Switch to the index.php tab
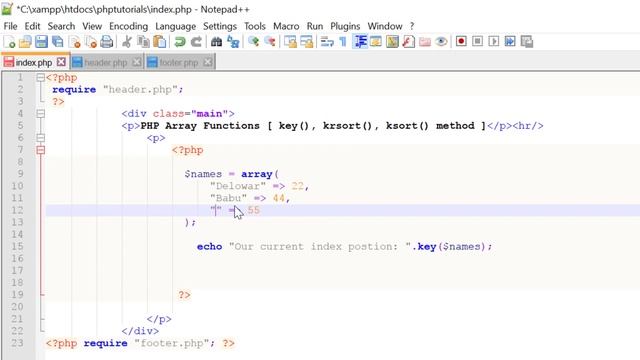640x360 pixels. pos(34,62)
